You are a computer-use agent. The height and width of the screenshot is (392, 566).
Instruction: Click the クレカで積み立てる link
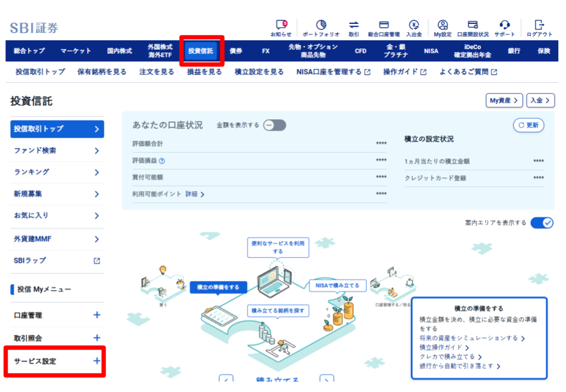coord(451,357)
